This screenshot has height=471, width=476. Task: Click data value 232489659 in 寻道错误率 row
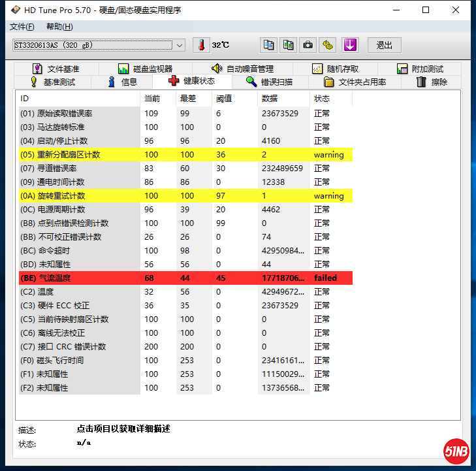click(x=282, y=169)
